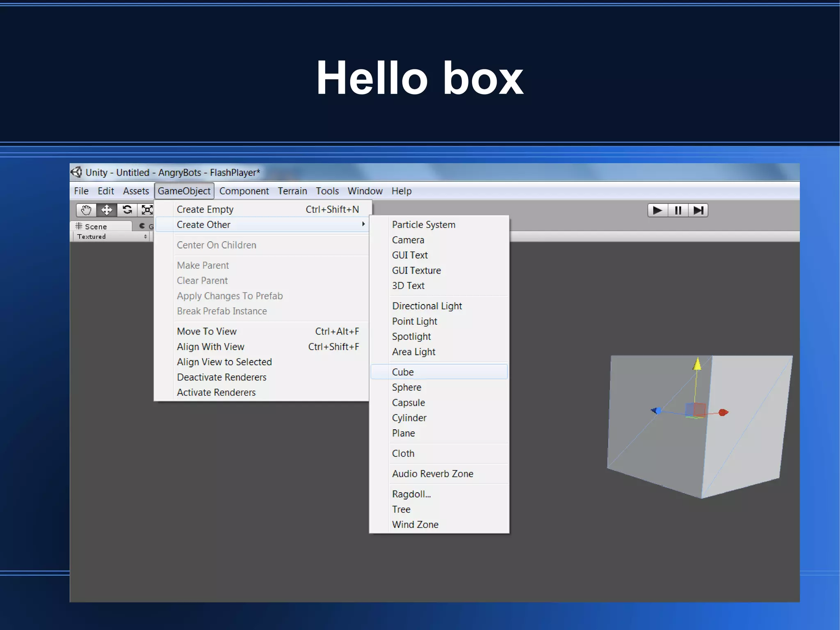Click the Pause button

click(678, 211)
